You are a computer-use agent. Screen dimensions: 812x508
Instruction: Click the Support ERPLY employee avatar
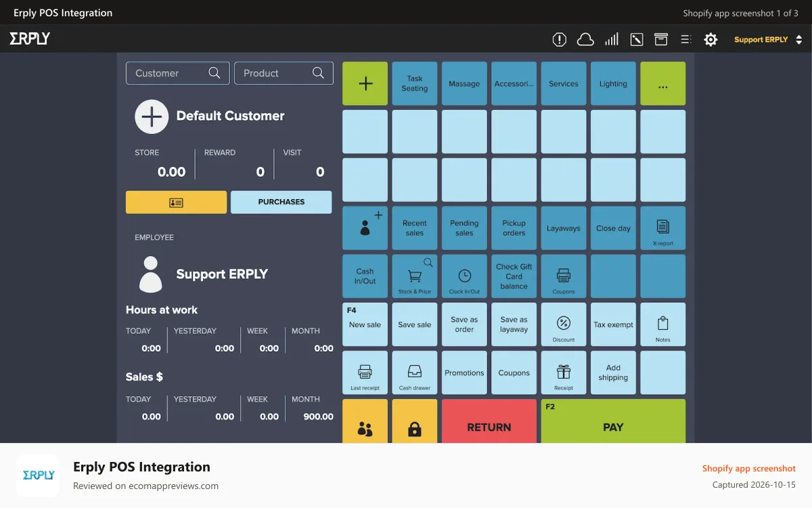[x=150, y=274]
